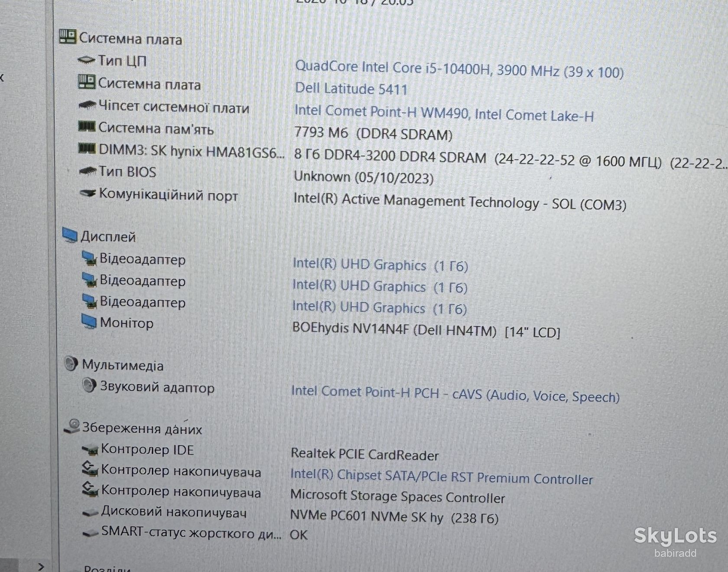Select the Контролер IDE field label
Image resolution: width=728 pixels, height=572 pixels.
point(147,450)
